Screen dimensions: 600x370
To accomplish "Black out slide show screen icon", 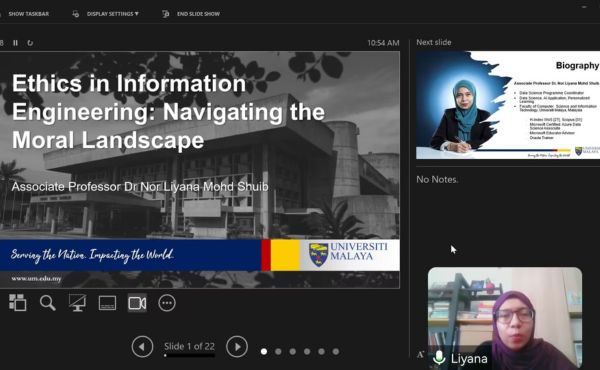I will [77, 303].
